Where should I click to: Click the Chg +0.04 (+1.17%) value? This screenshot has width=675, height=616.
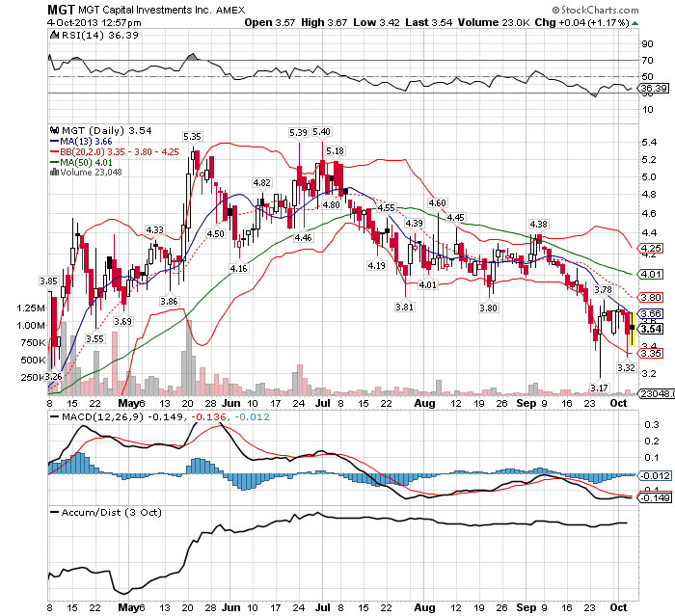pyautogui.click(x=581, y=22)
